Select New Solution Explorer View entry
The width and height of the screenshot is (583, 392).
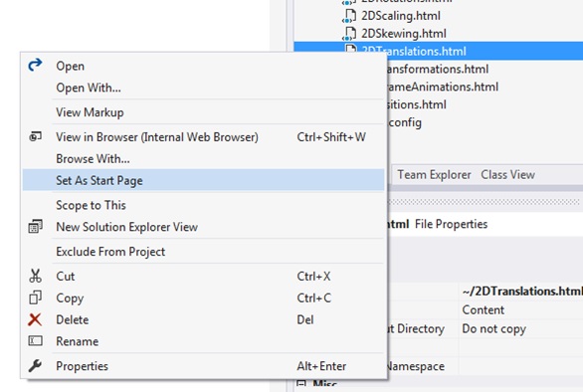[x=203, y=227]
